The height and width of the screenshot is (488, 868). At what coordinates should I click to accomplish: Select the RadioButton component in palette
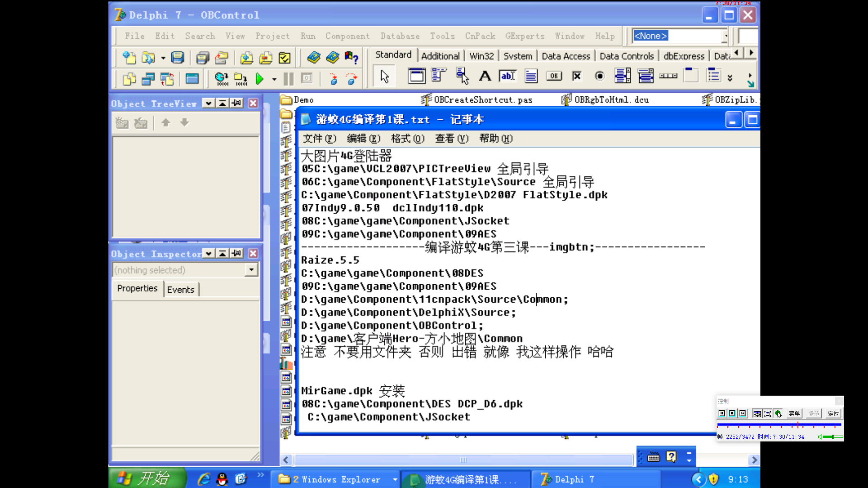(599, 75)
